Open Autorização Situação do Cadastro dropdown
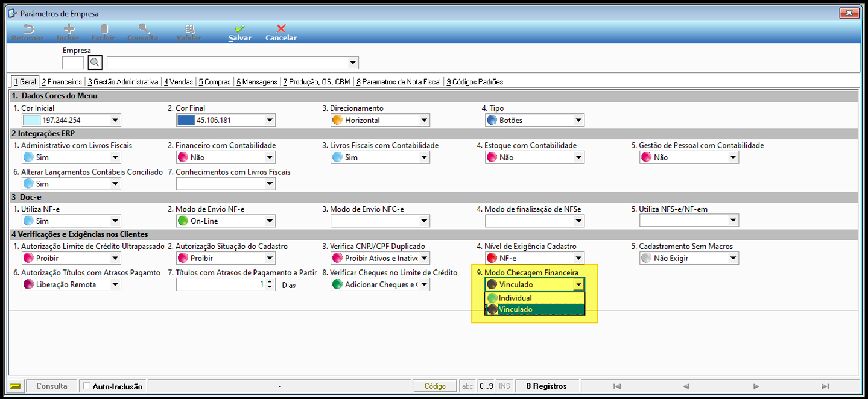Viewport: 868px width, 399px height. pos(270,258)
